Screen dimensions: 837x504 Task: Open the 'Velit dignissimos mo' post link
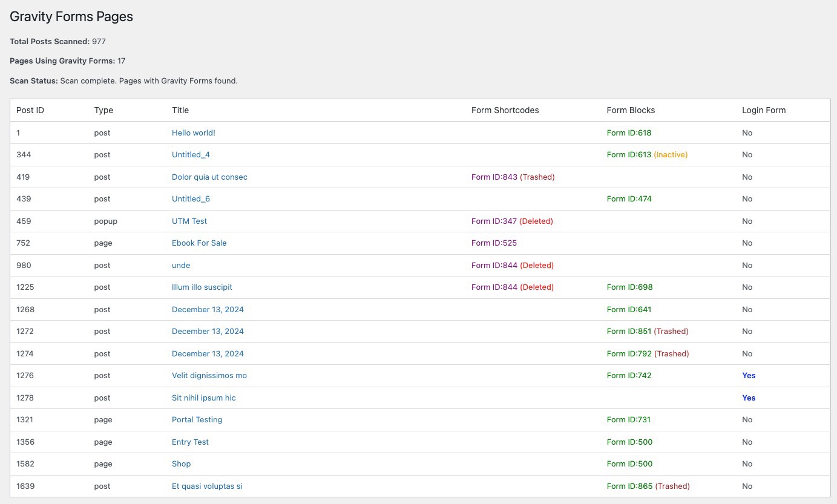pyautogui.click(x=209, y=375)
